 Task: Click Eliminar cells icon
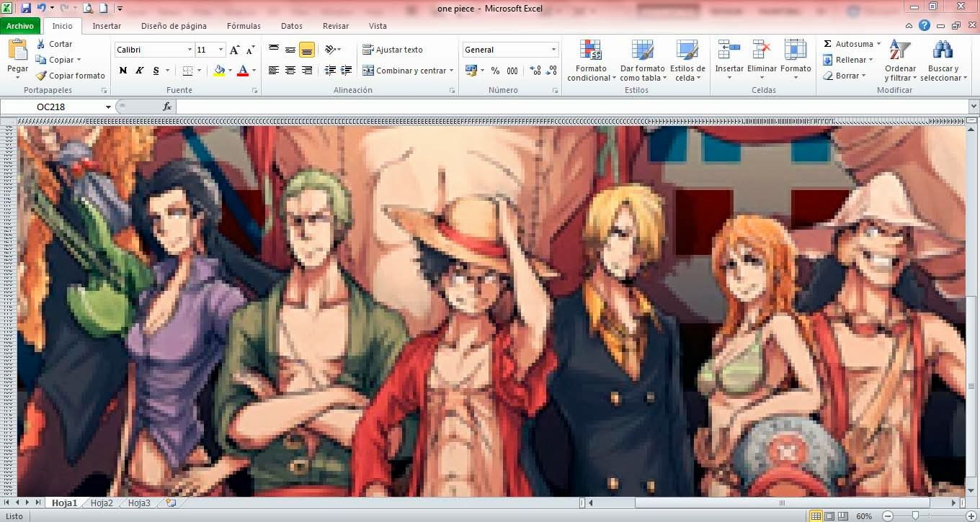[762, 50]
